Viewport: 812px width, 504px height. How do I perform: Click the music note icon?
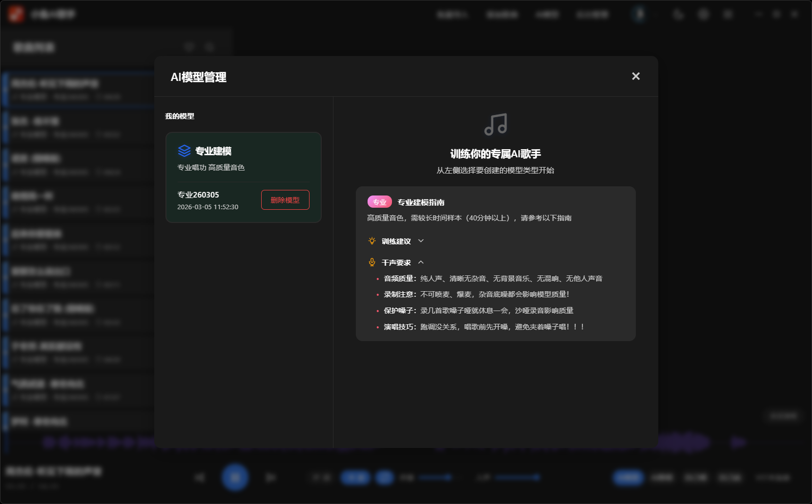[495, 124]
